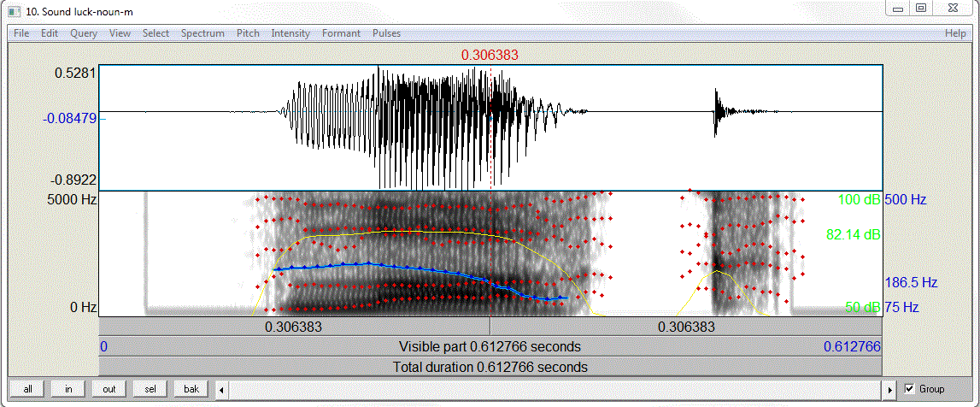
Task: Click the scrollbar right arrow
Action: tap(890, 390)
